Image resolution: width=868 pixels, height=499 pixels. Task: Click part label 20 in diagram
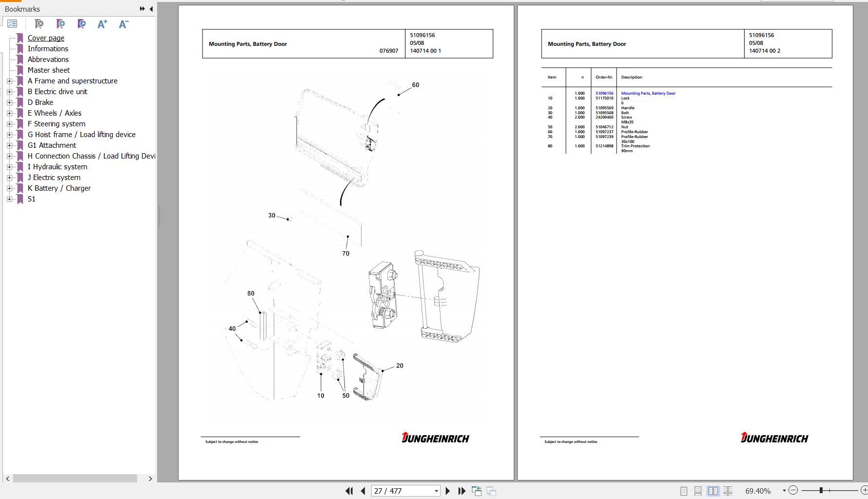(x=400, y=365)
